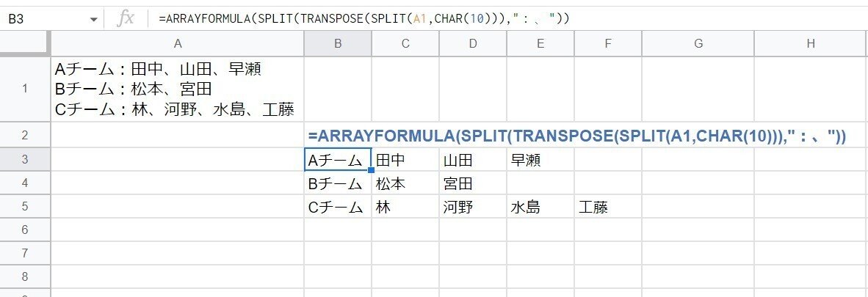The image size is (868, 297).
Task: Select cell with 工藤
Action: pos(608,207)
